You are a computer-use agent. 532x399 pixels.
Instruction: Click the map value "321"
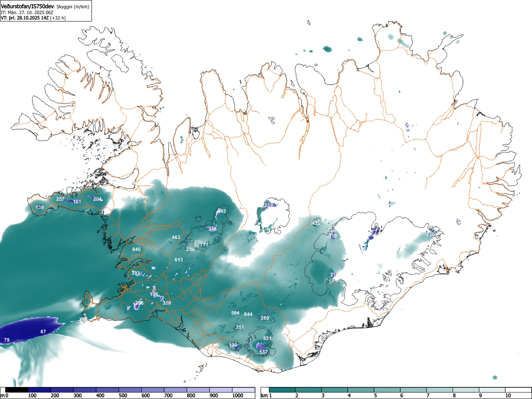coord(267,338)
